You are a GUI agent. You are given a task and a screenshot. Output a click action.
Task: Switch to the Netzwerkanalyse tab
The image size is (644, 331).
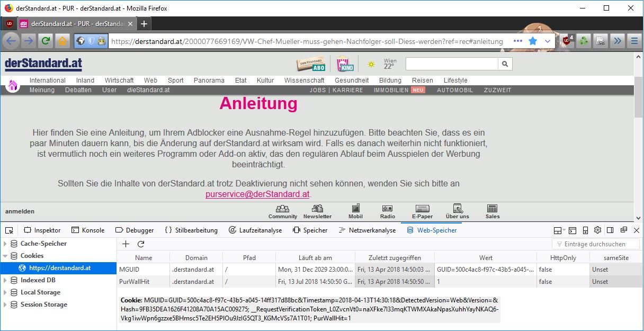point(367,230)
